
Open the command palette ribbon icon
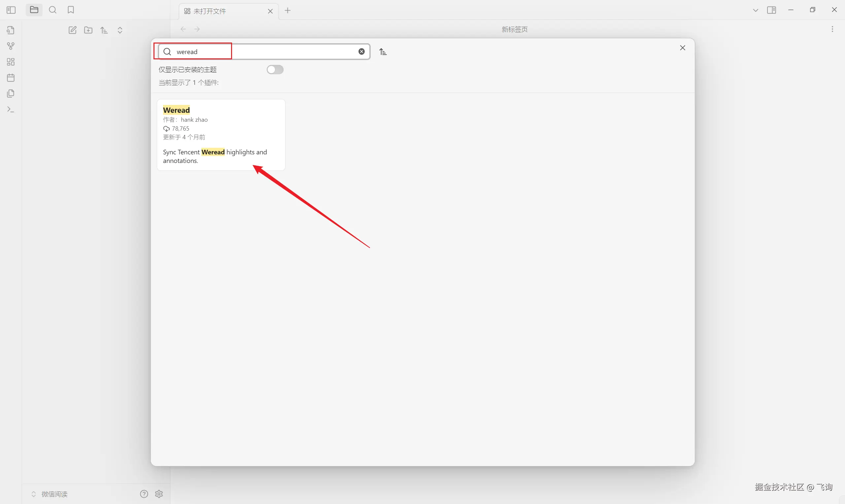click(11, 110)
